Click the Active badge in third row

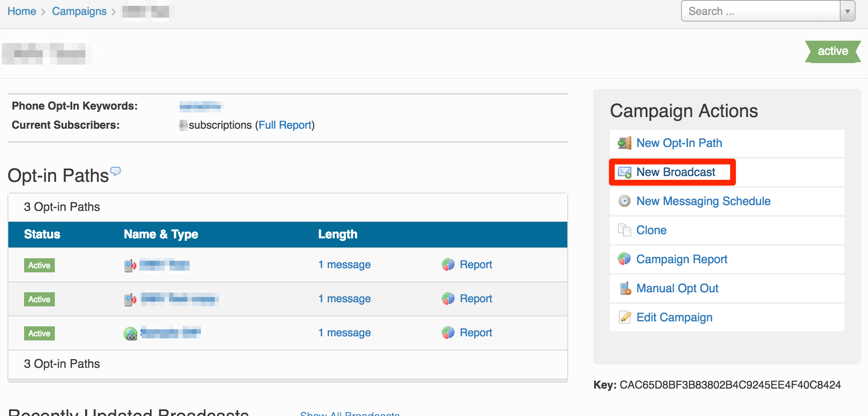(39, 333)
